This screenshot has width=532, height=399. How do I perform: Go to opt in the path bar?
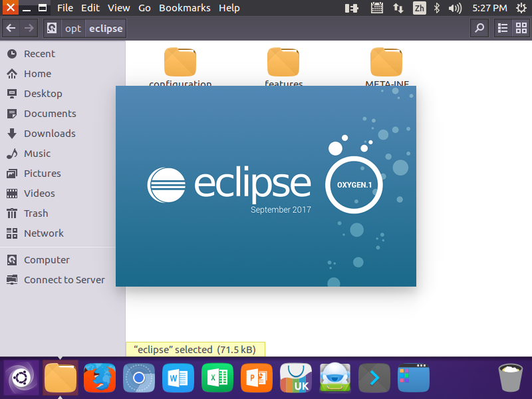73,29
